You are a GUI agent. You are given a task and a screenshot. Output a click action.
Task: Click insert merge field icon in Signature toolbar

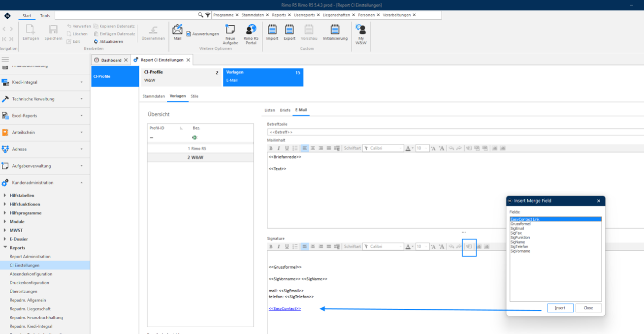tap(469, 246)
